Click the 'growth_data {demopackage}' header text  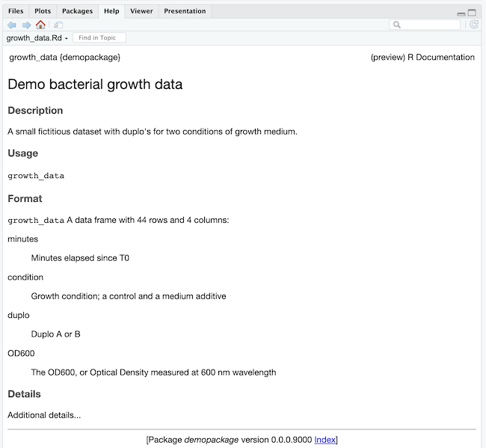pos(65,58)
